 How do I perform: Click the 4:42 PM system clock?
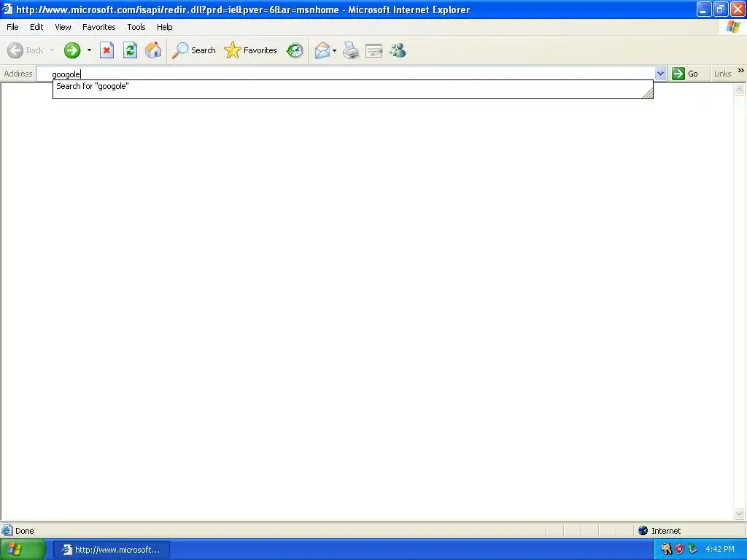(719, 550)
